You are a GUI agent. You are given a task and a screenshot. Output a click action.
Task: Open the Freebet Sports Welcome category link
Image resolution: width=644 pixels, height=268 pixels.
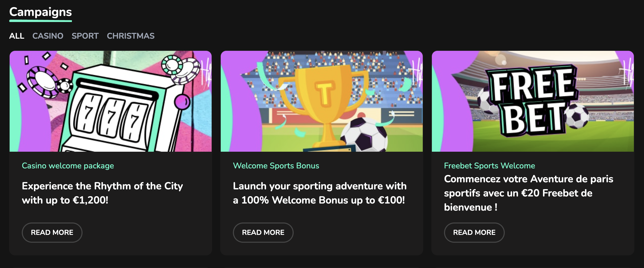tap(490, 166)
